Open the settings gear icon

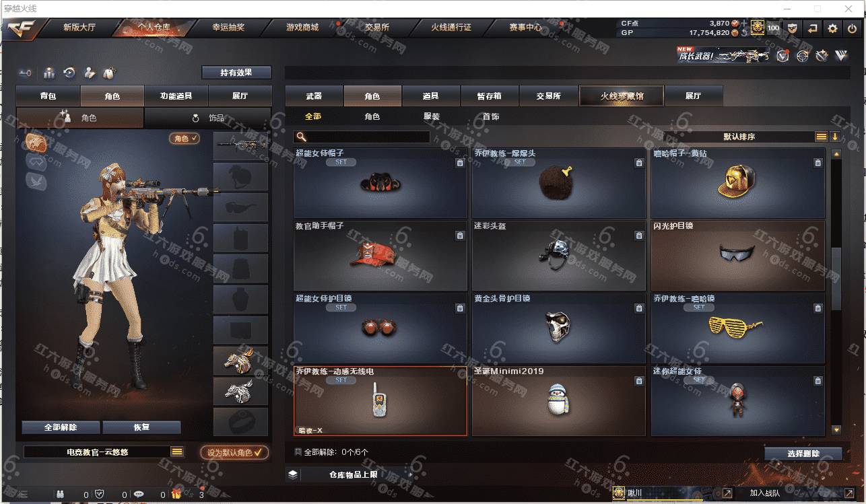point(832,28)
